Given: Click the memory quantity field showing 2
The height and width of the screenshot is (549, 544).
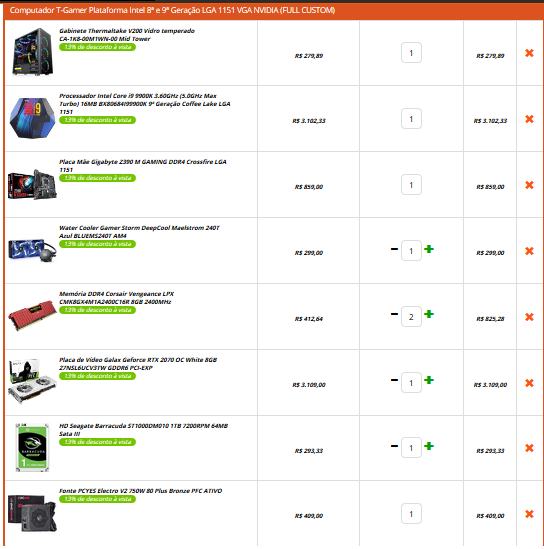Looking at the screenshot, I should [411, 317].
